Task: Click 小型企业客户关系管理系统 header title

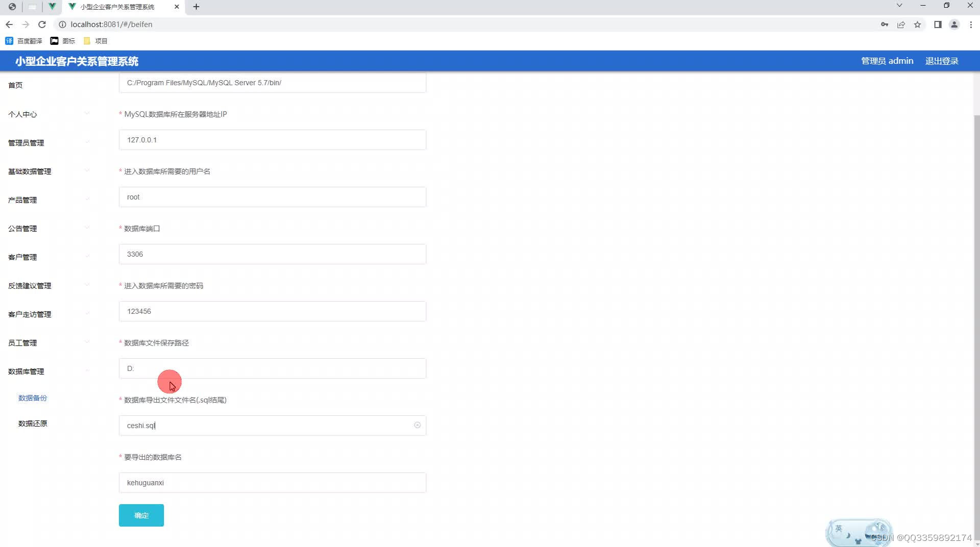Action: tap(77, 61)
